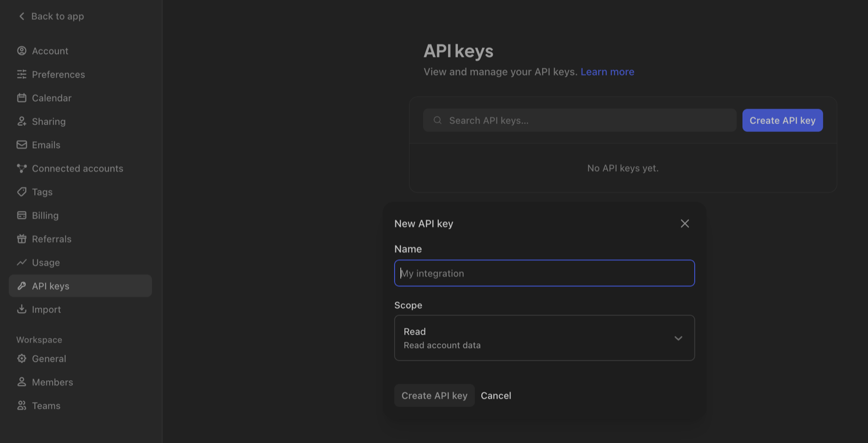This screenshot has width=868, height=443.
Task: Go back to app
Action: (x=51, y=16)
